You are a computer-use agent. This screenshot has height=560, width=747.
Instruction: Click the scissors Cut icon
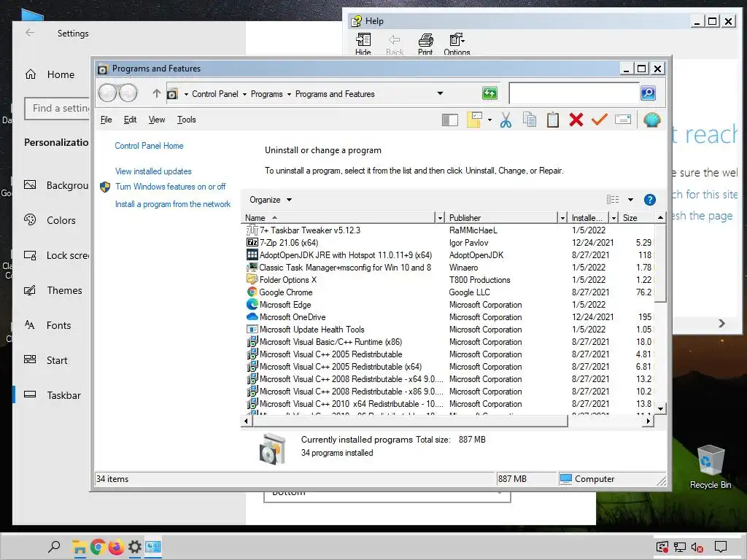click(506, 120)
